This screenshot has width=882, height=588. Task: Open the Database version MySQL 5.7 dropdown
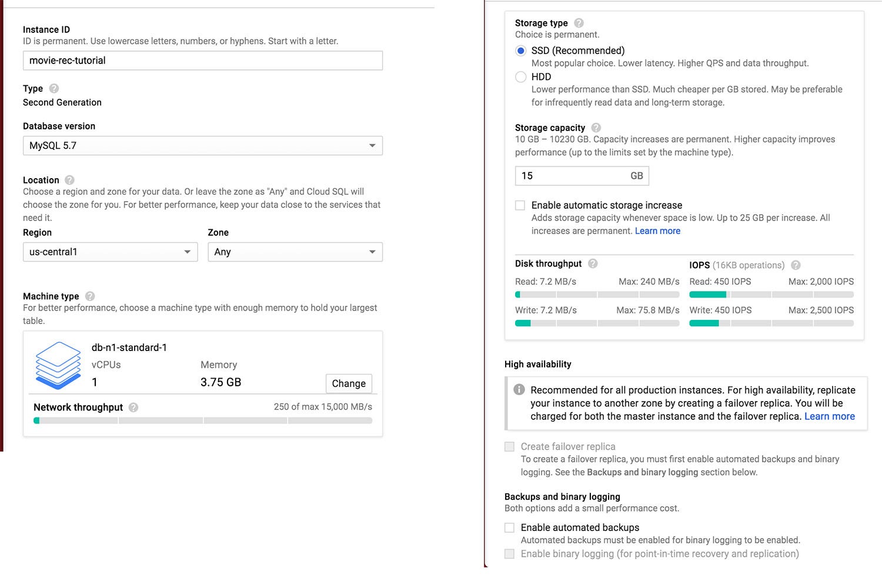point(203,146)
